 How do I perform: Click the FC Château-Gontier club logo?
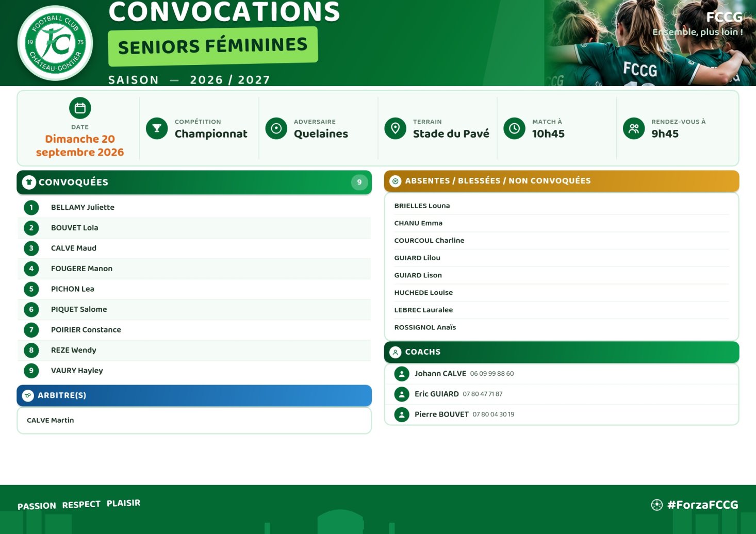(x=55, y=43)
